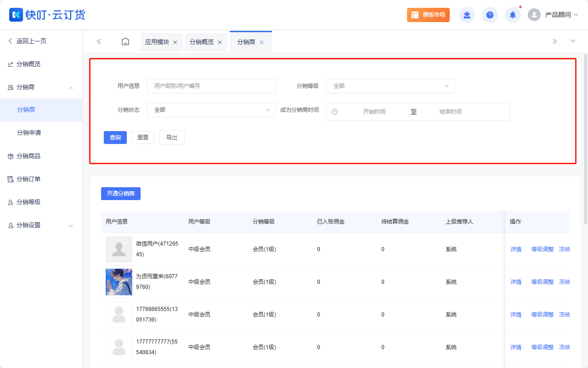Click the user avatar icon in header
588x368 pixels.
pos(534,15)
